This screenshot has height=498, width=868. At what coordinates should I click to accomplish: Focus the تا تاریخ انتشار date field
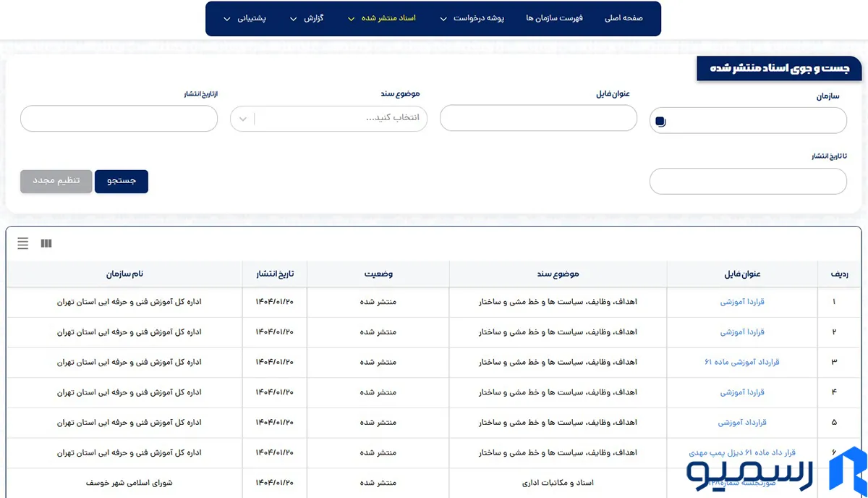point(748,181)
